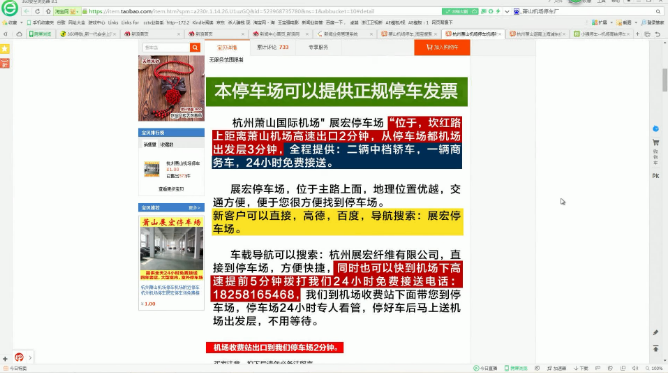This screenshot has height=373, width=668.
Task: Open the favorites dropdown arrow in bookmarks bar
Action: point(21,23)
